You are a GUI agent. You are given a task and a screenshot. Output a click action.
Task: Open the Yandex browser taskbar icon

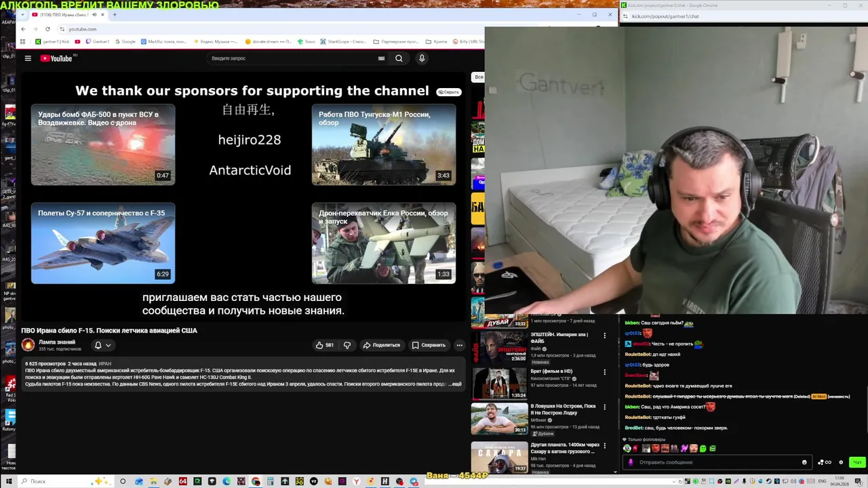pyautogui.click(x=356, y=481)
